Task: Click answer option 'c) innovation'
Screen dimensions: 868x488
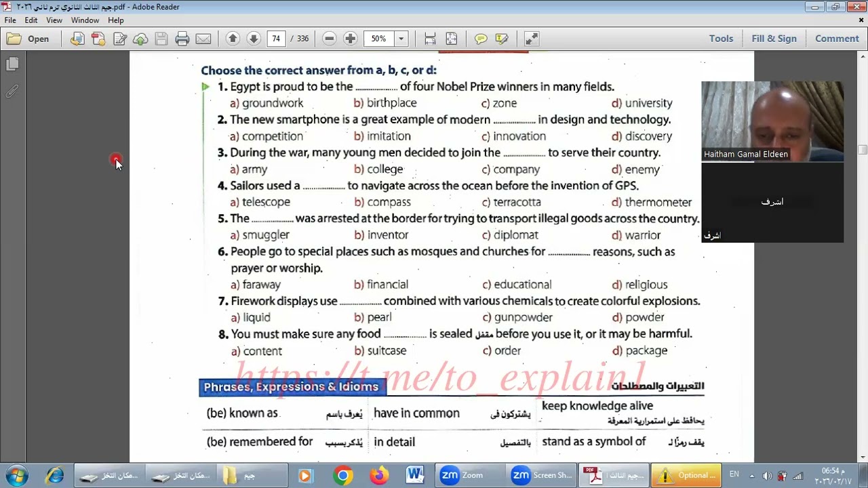Action: coord(513,136)
